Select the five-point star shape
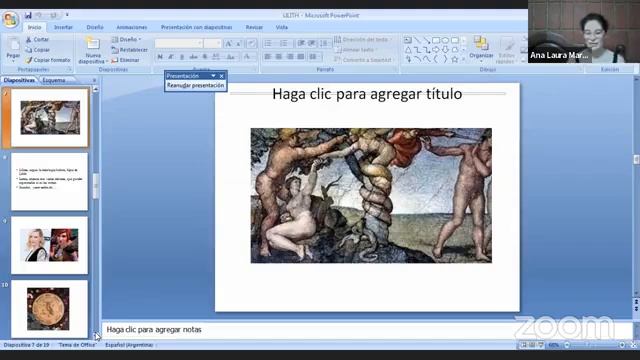 point(455,60)
